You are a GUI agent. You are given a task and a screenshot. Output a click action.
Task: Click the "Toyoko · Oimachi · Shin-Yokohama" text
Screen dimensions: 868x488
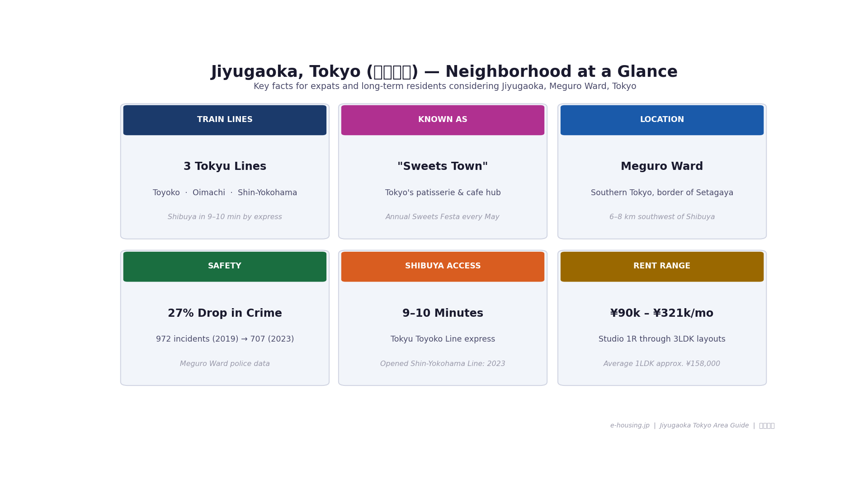pyautogui.click(x=225, y=193)
